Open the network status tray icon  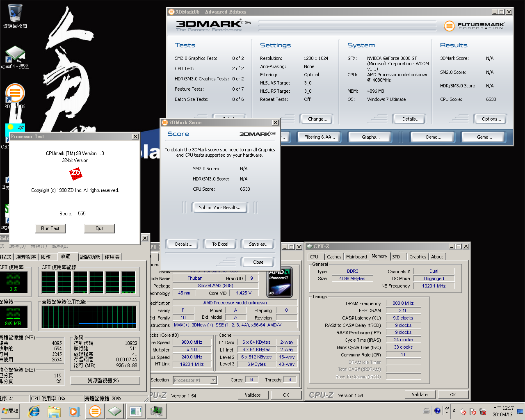483,411
